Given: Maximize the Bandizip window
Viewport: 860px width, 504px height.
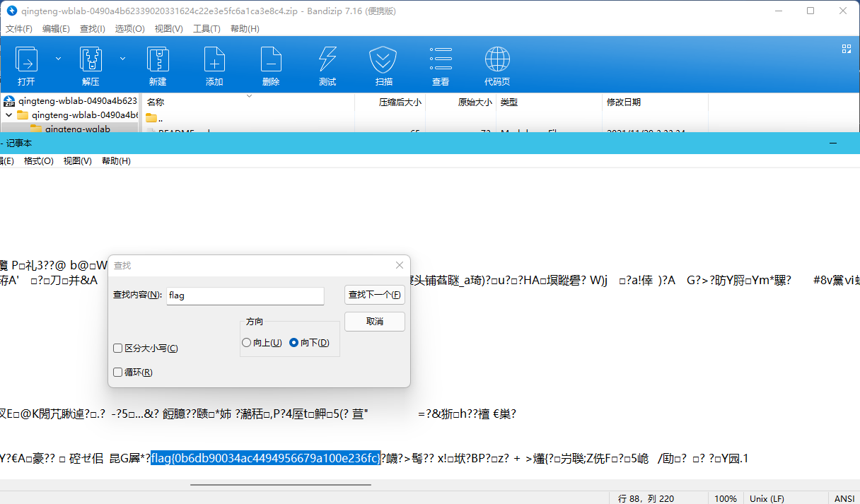Looking at the screenshot, I should 810,11.
